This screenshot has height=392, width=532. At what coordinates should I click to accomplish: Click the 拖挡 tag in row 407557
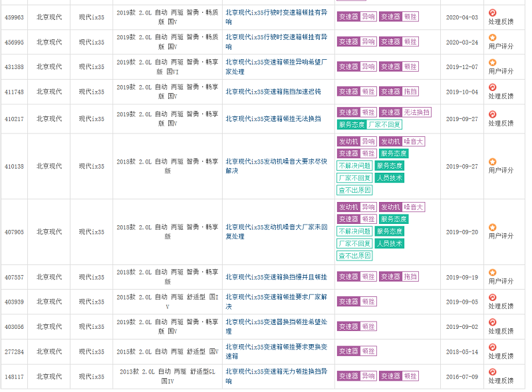[x=410, y=277]
